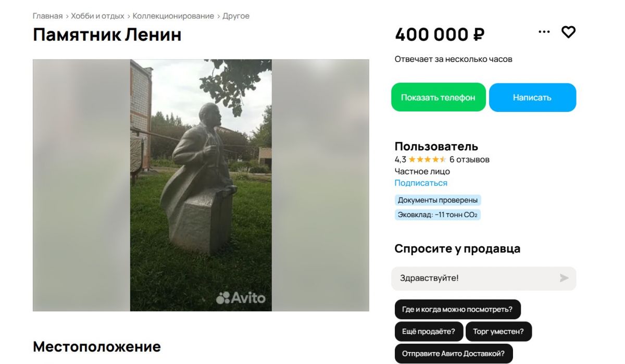
Task: Open Коллекционирование breadcrumb
Action: tap(173, 16)
